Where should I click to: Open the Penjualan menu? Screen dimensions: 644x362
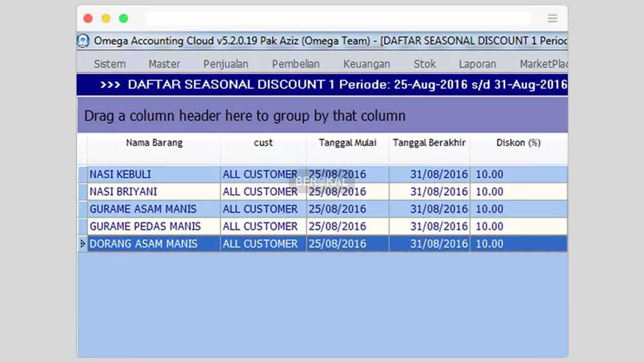226,64
